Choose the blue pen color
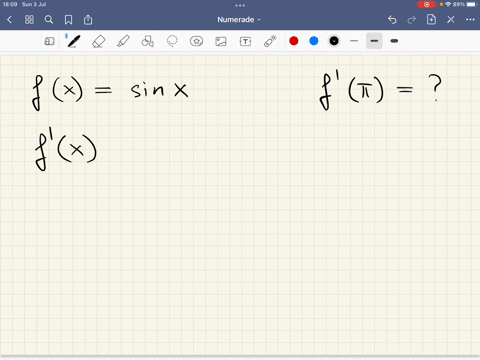This screenshot has width=480, height=360. click(314, 41)
